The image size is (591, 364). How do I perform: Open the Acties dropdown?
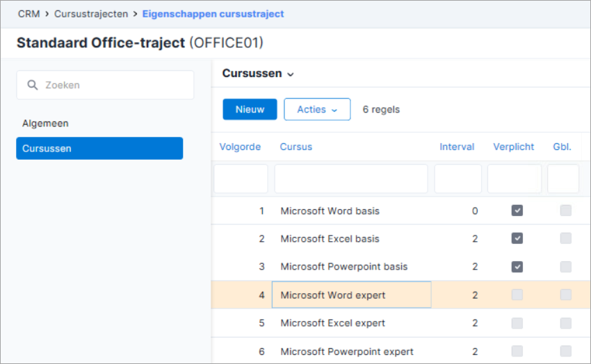click(317, 109)
